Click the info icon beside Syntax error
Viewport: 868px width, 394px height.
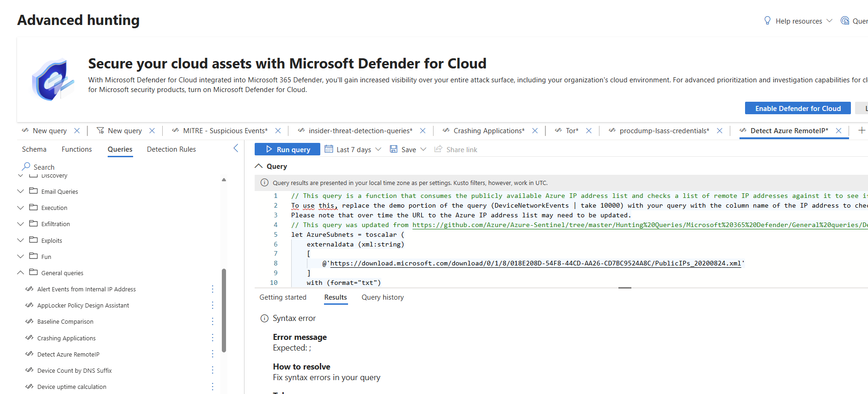(x=264, y=318)
